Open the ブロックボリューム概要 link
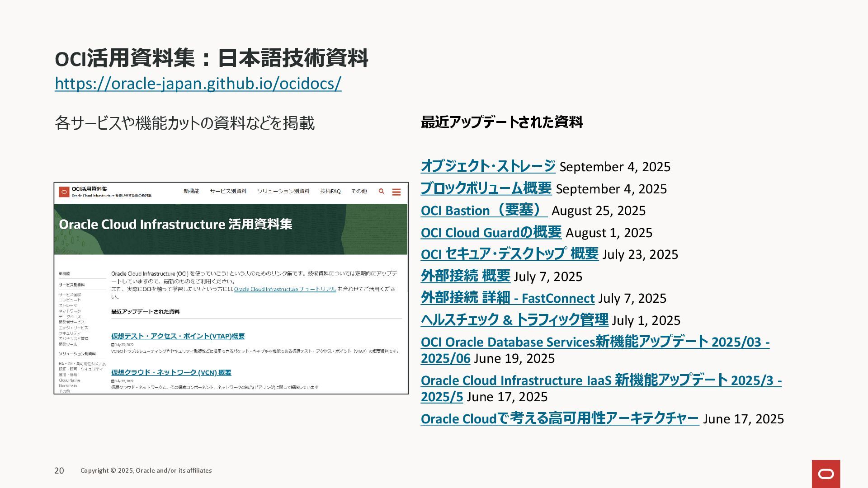The image size is (868, 488). 486,188
